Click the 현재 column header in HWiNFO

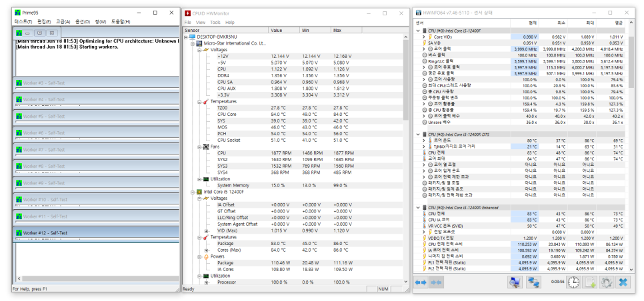click(x=524, y=23)
